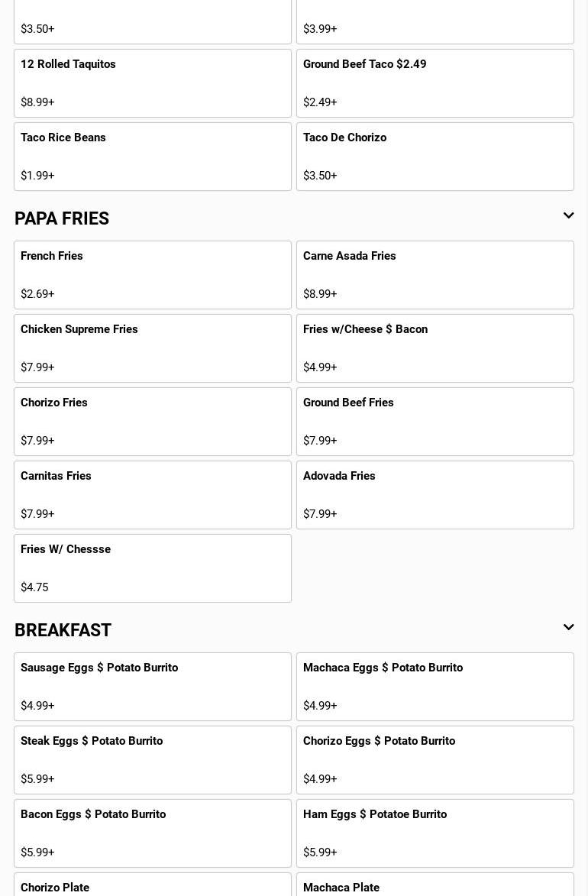The height and width of the screenshot is (896, 588).
Task: Open the Chorizo Fries item
Action: 153,422
